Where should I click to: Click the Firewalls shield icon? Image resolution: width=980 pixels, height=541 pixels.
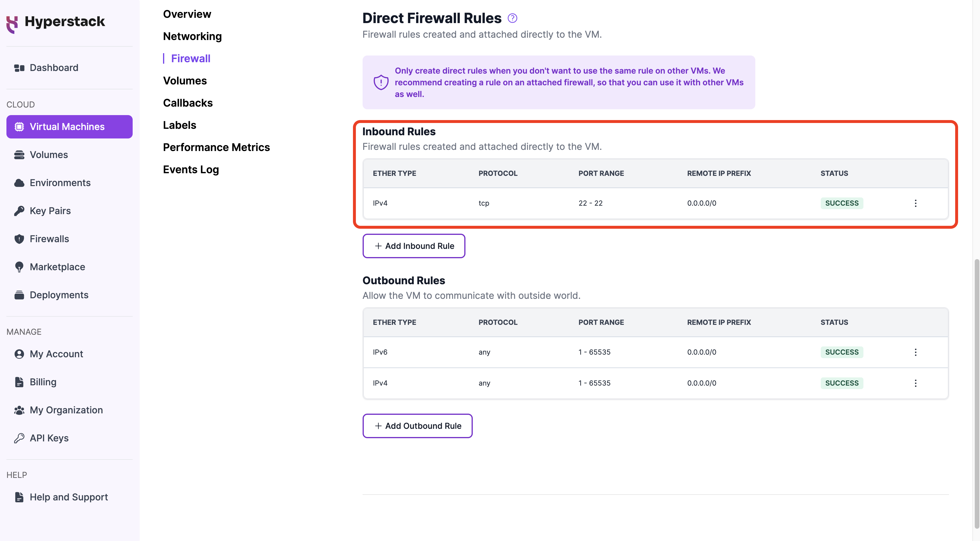[x=19, y=239]
